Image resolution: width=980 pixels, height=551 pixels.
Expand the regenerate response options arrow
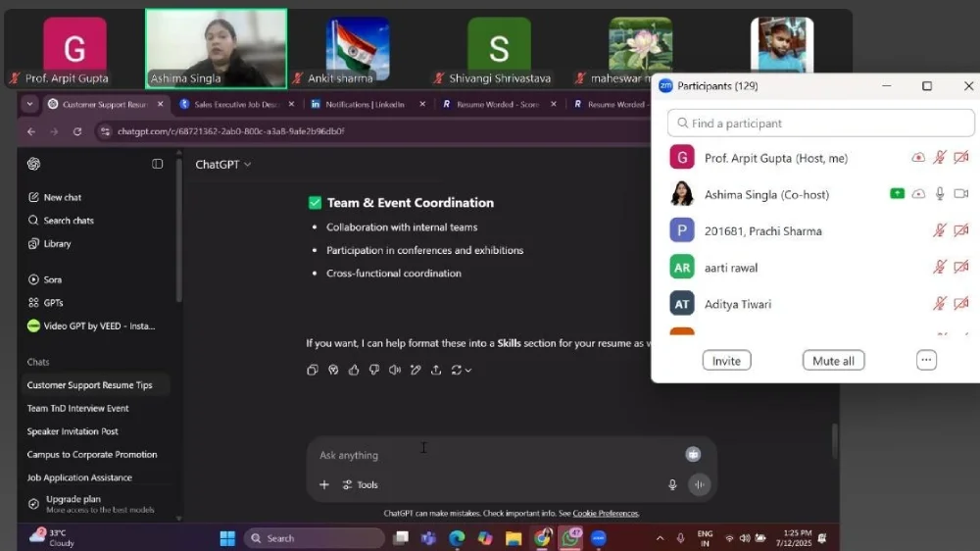pyautogui.click(x=468, y=371)
